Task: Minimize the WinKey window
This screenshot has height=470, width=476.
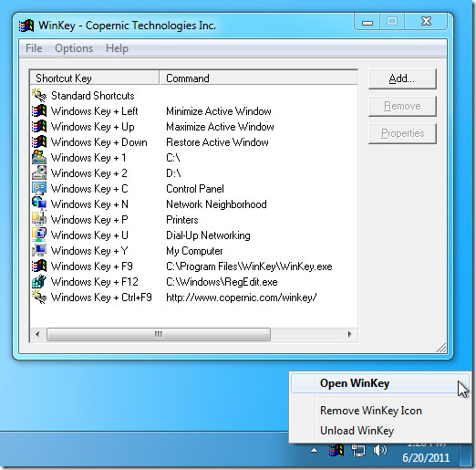Action: coord(367,22)
